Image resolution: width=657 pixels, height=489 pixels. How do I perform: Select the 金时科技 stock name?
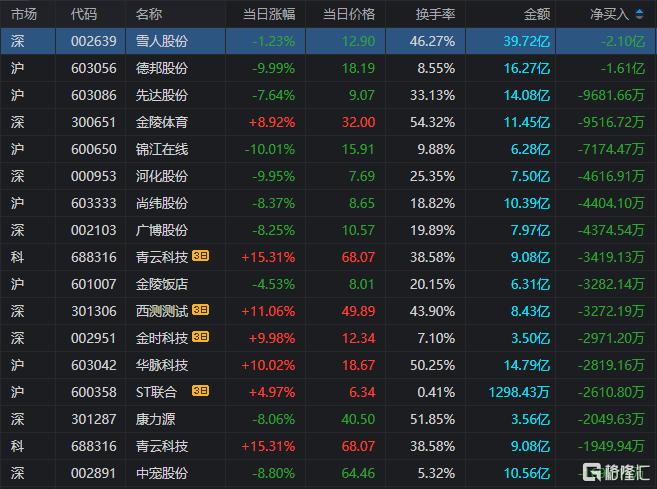pos(162,338)
